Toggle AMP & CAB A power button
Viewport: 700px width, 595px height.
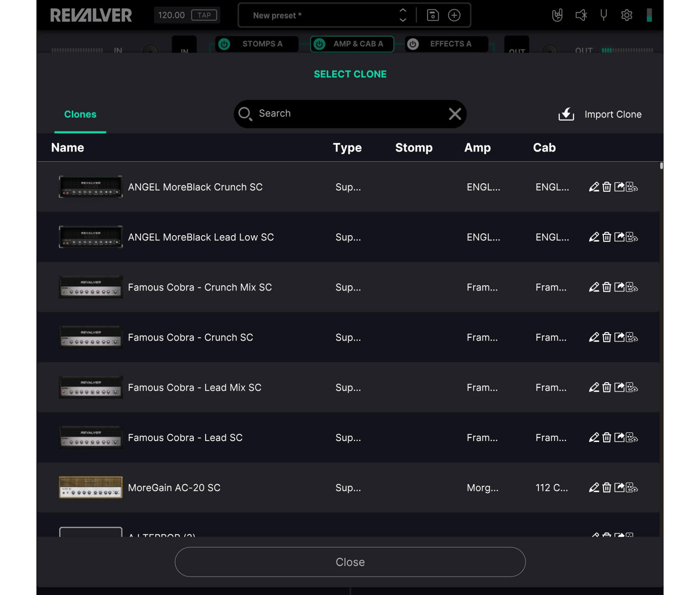[x=319, y=44]
